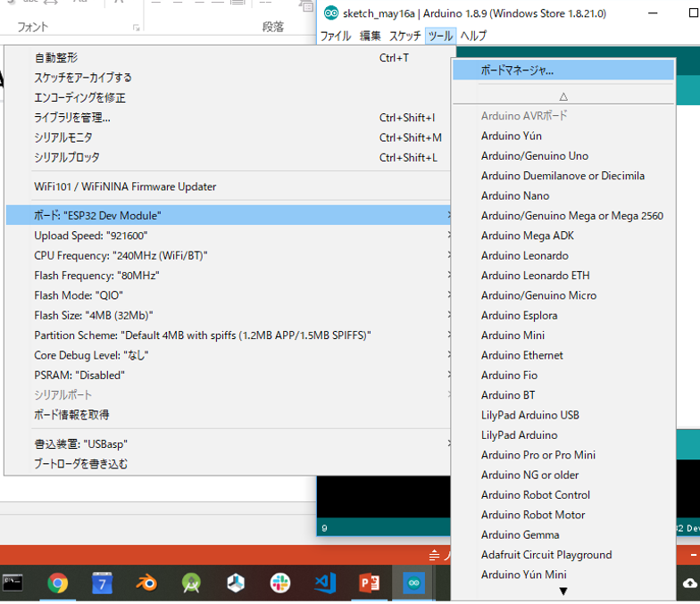Click the PowerPoint notes icon in status bar
700x604 pixels.
click(x=434, y=555)
